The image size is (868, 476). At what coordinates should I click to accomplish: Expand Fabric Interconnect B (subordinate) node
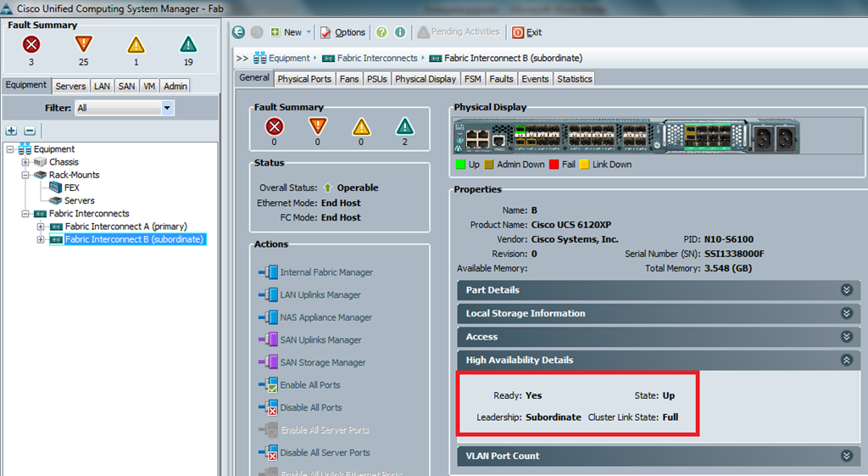41,239
